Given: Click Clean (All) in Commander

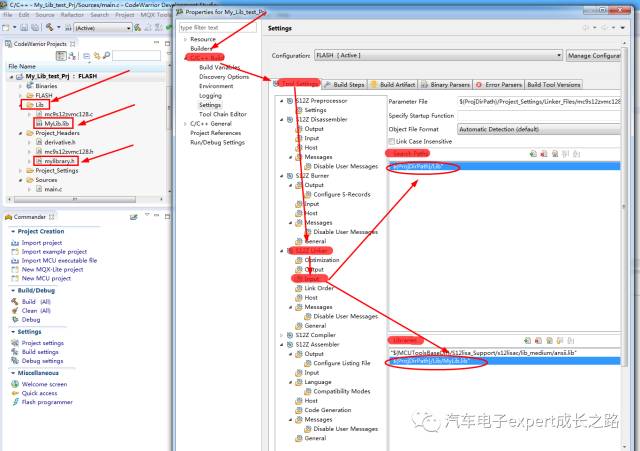Looking at the screenshot, I should [36, 311].
